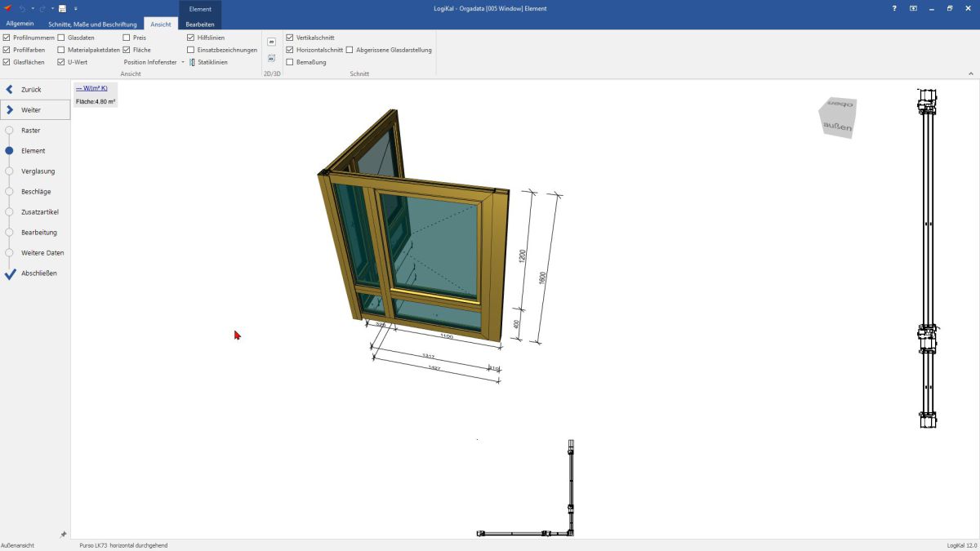Collapse the ribbon using the chevron
Screen dimensions: 980x551
[971, 73]
